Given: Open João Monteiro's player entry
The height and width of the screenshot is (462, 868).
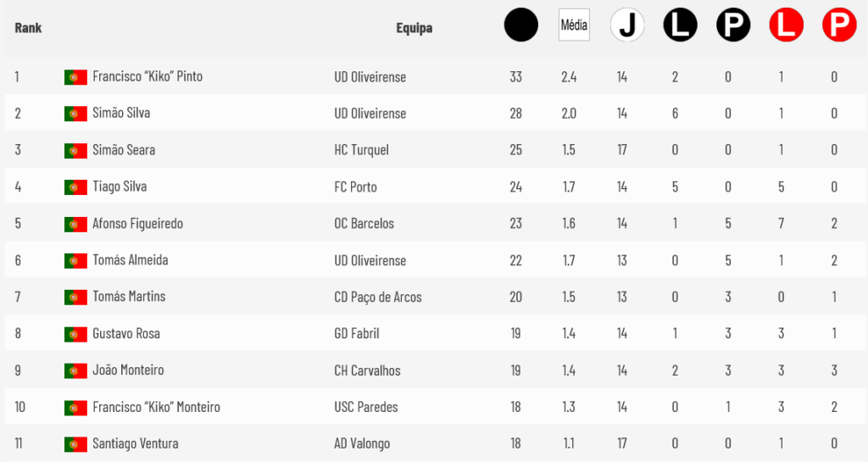Looking at the screenshot, I should pyautogui.click(x=128, y=370).
